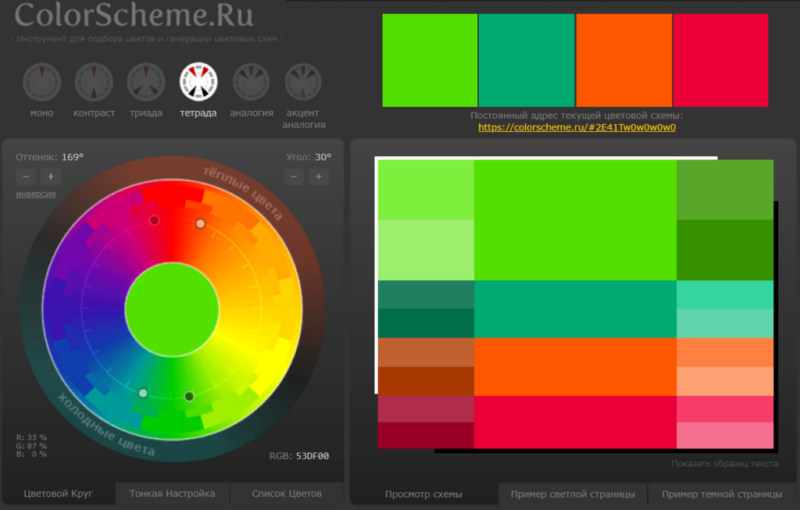Switch to the Просмотр схемы tab
800x510 pixels.
423,494
